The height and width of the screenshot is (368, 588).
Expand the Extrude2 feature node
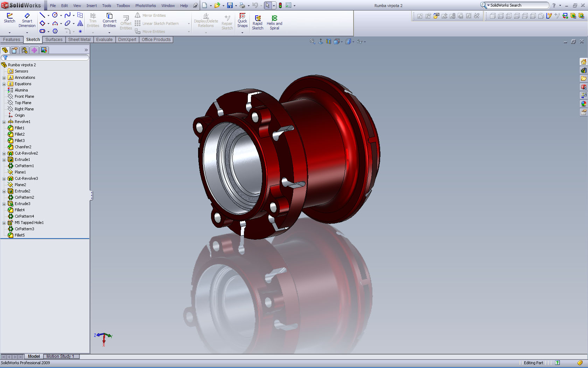4,191
